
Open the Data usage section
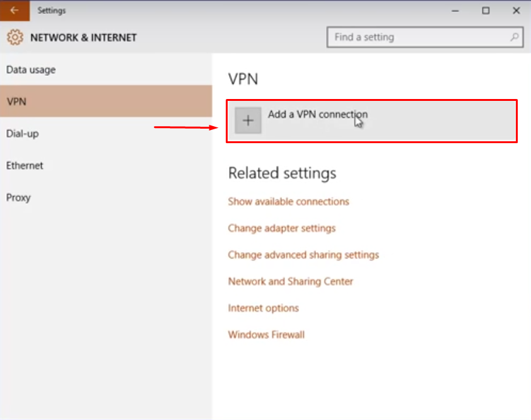(106, 70)
